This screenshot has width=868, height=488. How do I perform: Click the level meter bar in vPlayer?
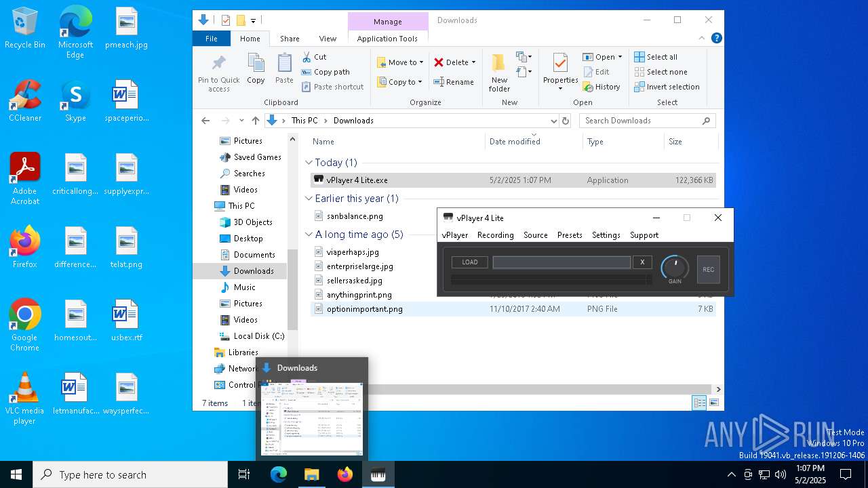(x=552, y=279)
